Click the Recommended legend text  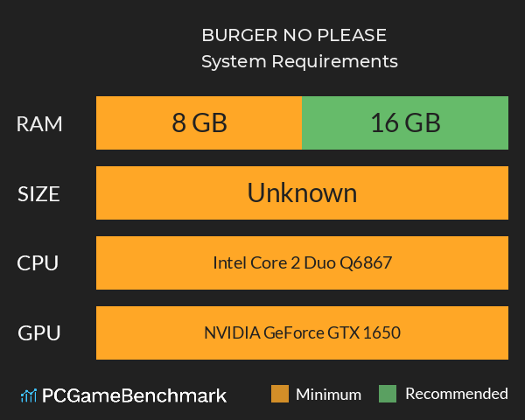click(x=456, y=394)
